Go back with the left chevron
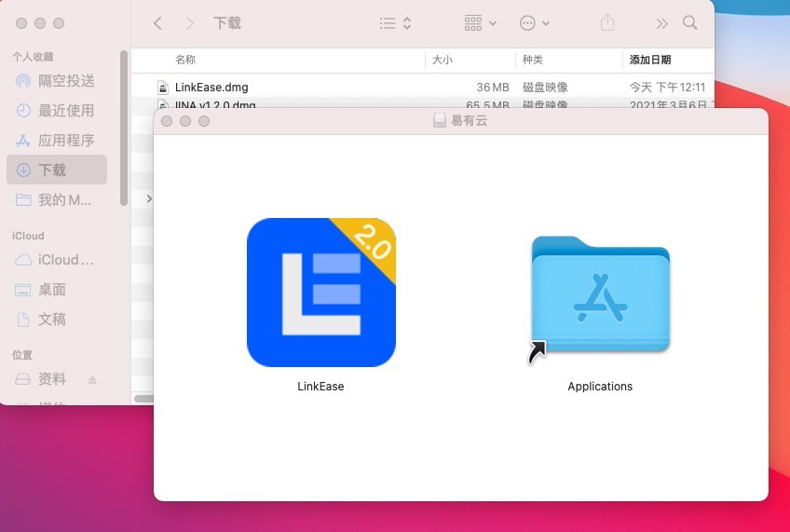Image resolution: width=790 pixels, height=532 pixels. click(157, 22)
